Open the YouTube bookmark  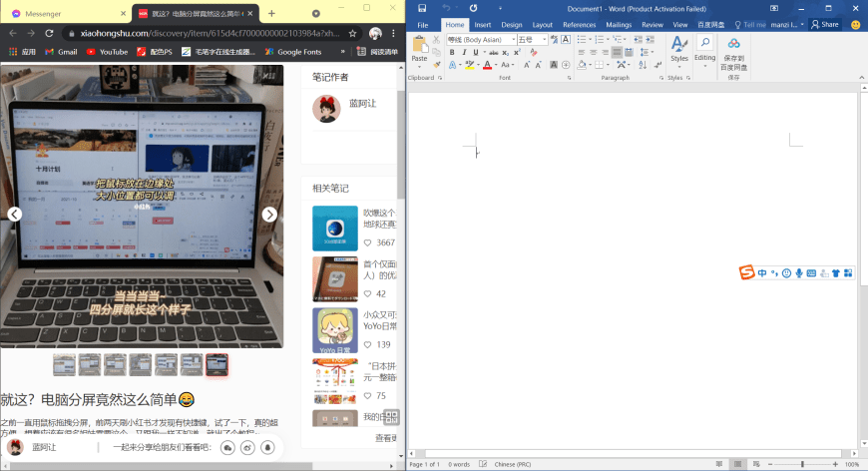pyautogui.click(x=107, y=51)
